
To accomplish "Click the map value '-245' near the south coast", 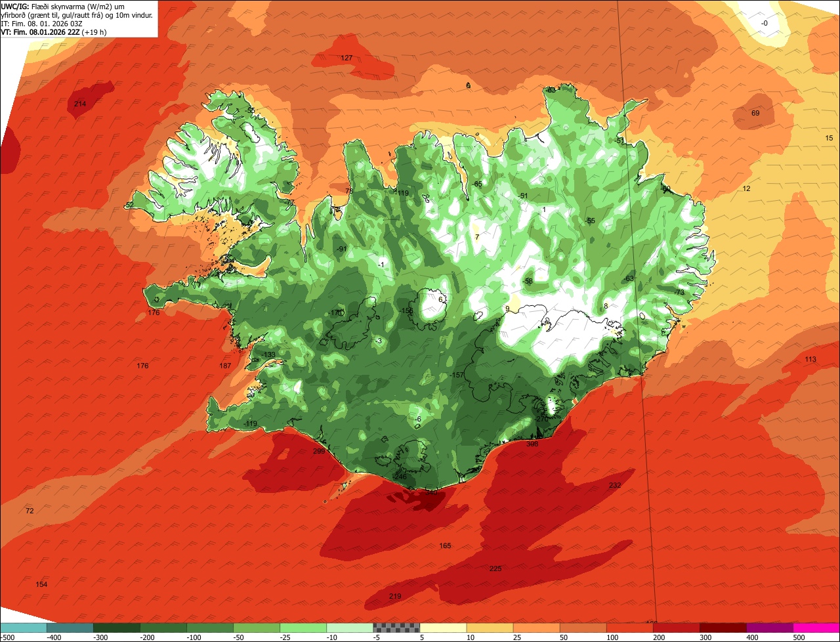I will tap(400, 476).
